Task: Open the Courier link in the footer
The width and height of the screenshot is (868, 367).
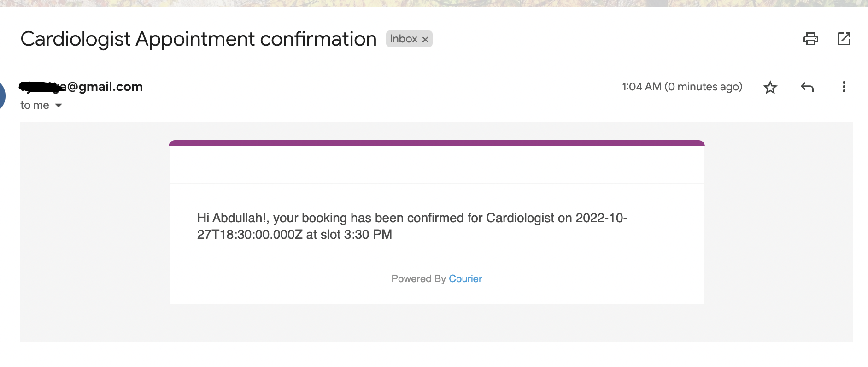Action: pos(465,279)
